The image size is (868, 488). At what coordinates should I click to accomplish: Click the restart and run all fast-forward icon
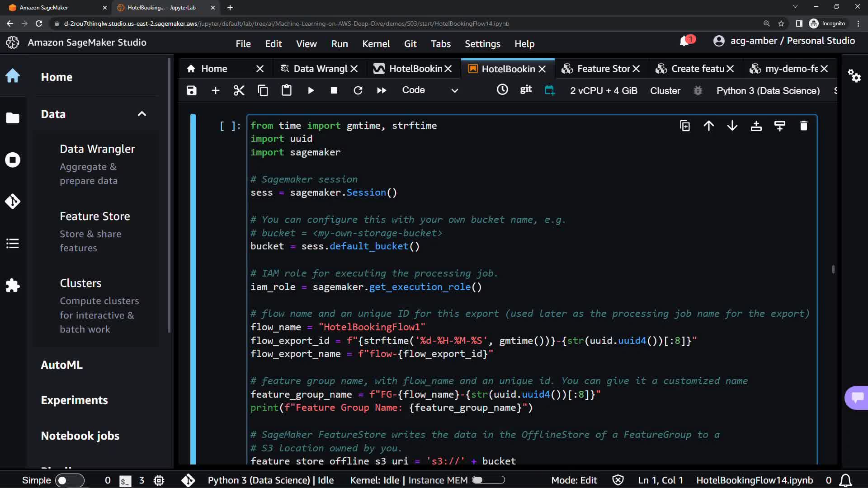[x=382, y=90]
